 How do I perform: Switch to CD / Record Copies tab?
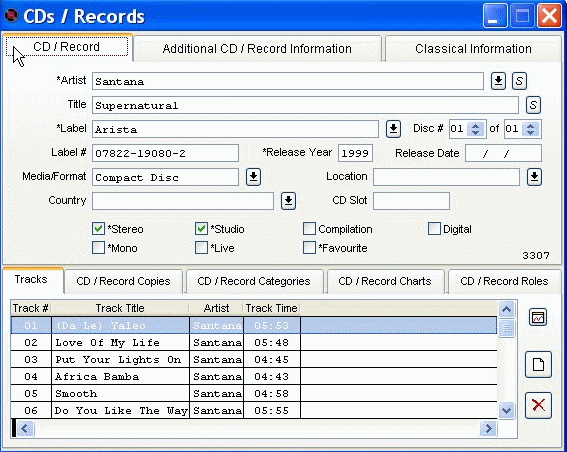(123, 281)
